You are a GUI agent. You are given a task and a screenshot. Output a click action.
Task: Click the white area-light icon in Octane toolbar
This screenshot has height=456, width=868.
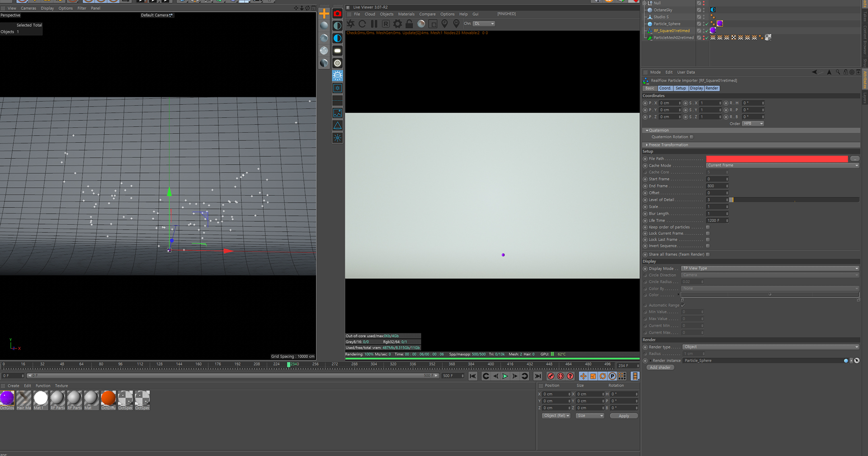(337, 51)
